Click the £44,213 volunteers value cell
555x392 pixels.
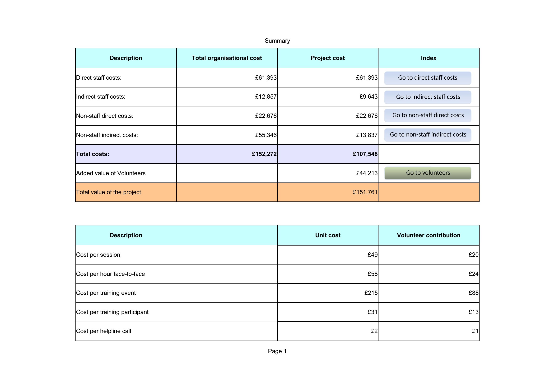pyautogui.click(x=328, y=173)
